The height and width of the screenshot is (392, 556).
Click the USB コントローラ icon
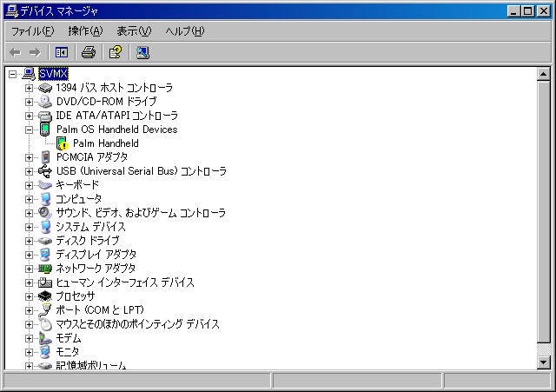tap(45, 171)
